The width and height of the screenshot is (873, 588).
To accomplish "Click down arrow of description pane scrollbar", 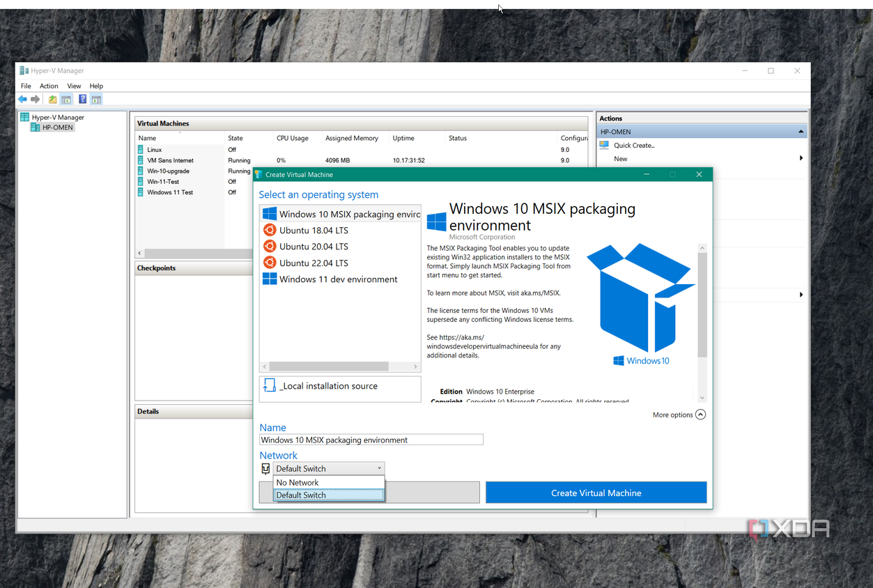I will (x=702, y=398).
